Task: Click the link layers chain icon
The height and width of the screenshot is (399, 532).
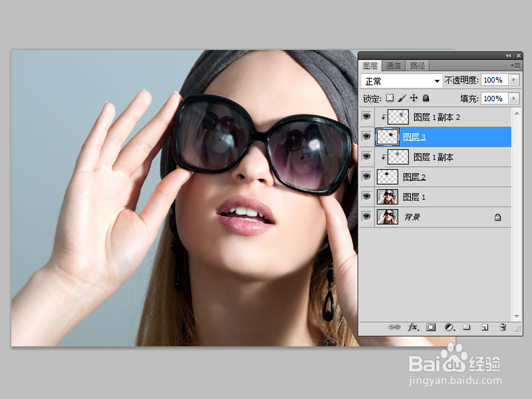Action: 394,327
